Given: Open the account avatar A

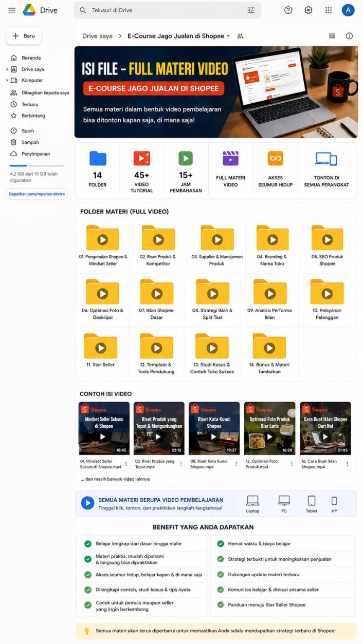Looking at the screenshot, I should click(x=348, y=10).
